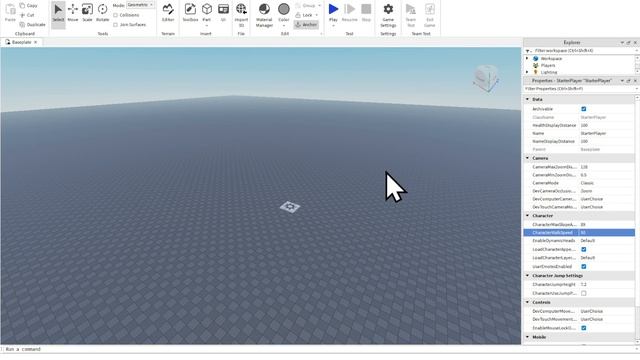640x360 pixels.
Task: Click the spawn location on the baseplate
Action: click(290, 207)
